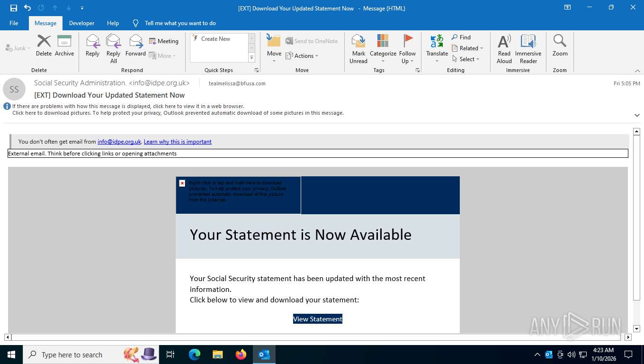Image resolution: width=644 pixels, height=364 pixels.
Task: Open the Windows Start menu
Action: point(11,355)
